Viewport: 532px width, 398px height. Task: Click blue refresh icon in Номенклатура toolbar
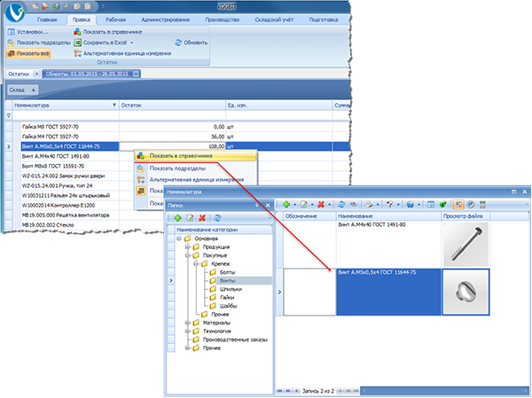pos(341,204)
